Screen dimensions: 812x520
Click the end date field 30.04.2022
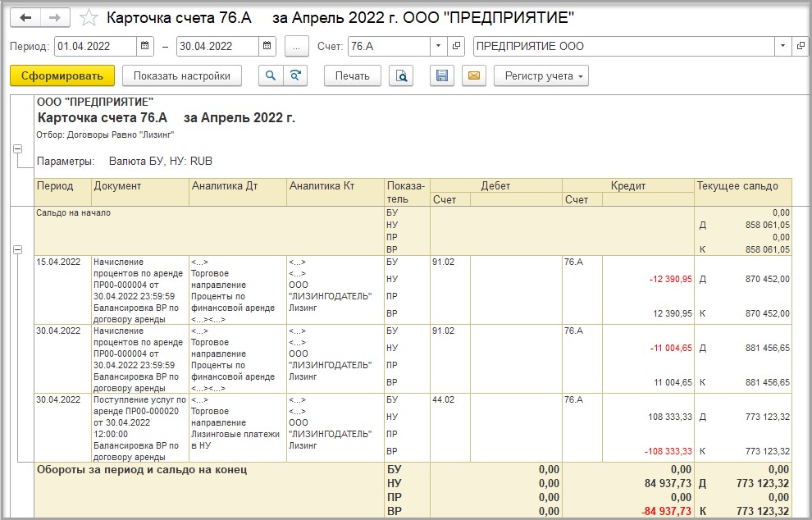tap(217, 46)
